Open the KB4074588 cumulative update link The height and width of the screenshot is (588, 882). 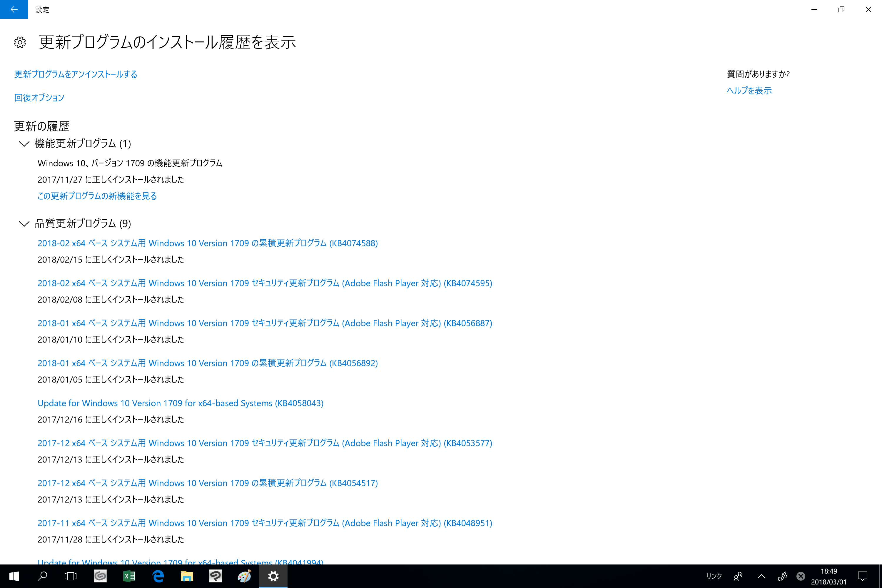click(208, 243)
